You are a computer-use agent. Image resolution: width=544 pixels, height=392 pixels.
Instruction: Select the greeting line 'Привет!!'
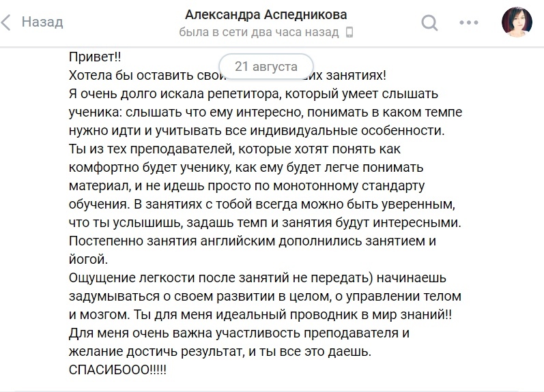pyautogui.click(x=95, y=57)
